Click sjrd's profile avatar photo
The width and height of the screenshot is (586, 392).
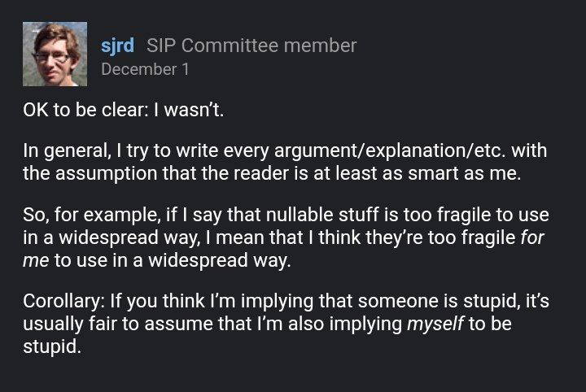pyautogui.click(x=54, y=54)
